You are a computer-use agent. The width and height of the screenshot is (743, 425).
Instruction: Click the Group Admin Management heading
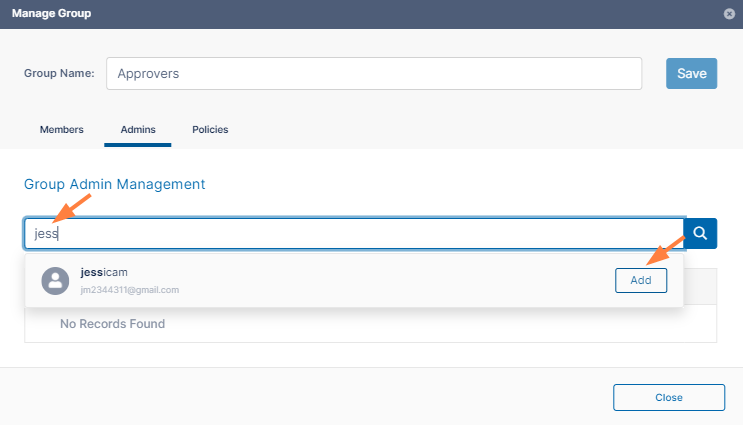[114, 185]
